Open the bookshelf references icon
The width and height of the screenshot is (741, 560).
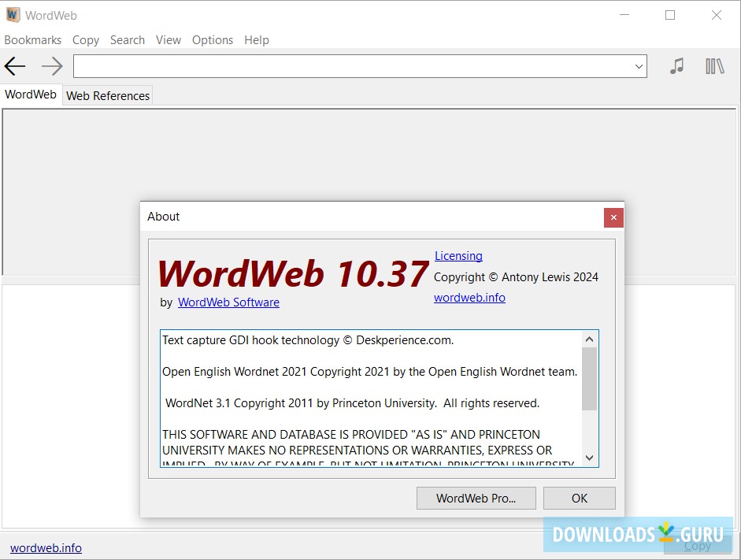coord(714,65)
